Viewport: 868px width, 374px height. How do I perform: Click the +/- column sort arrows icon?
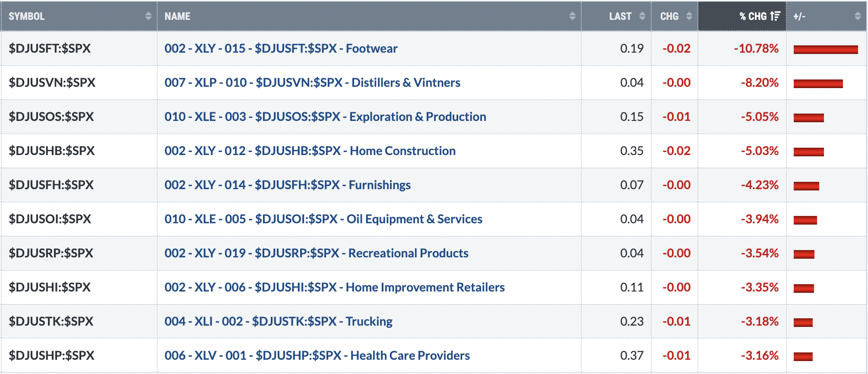[x=858, y=16]
